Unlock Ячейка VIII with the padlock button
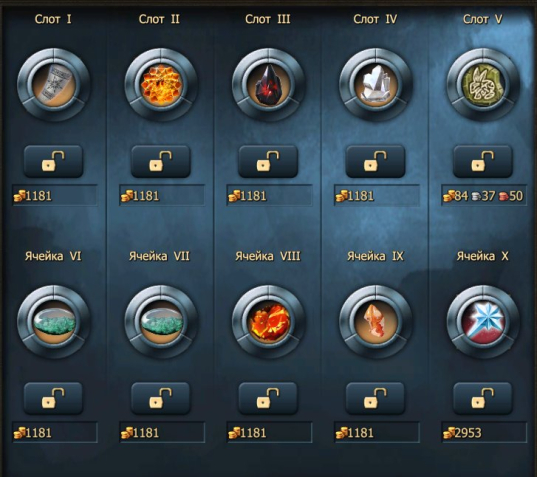 [x=268, y=399]
